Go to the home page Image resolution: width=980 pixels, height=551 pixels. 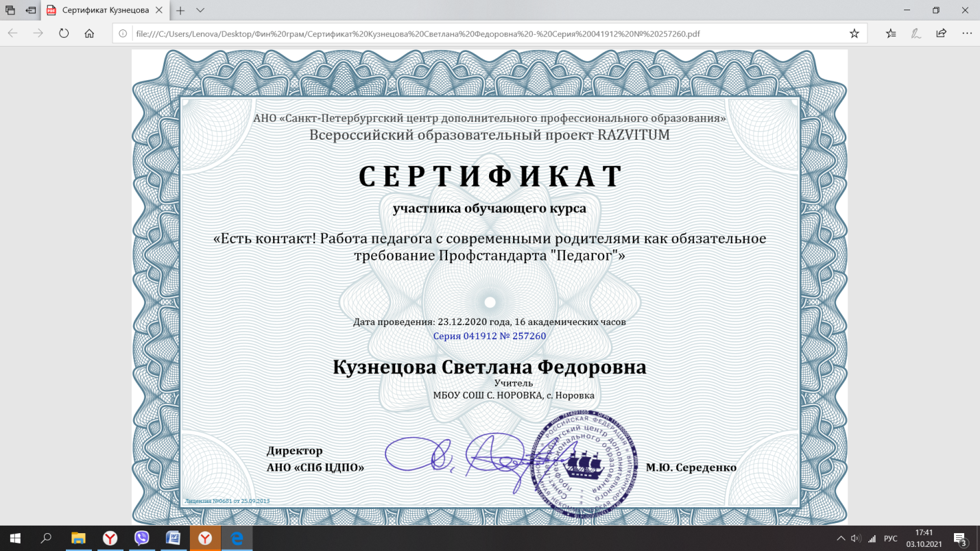[89, 33]
